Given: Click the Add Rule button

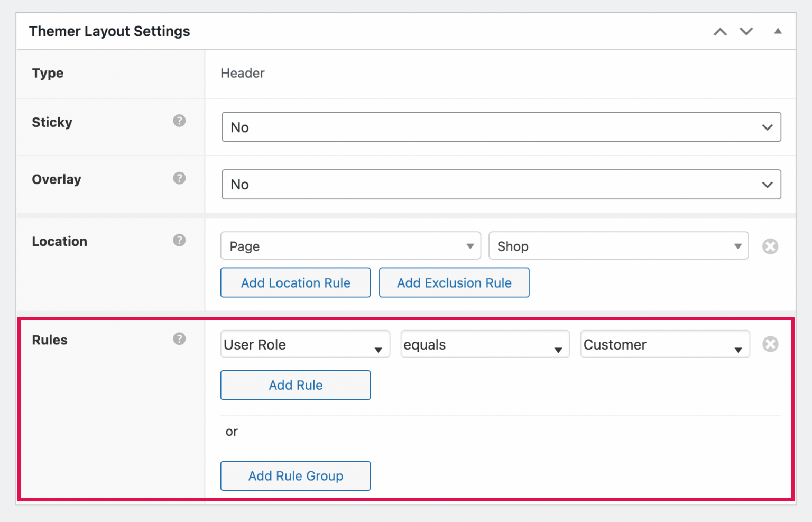Looking at the screenshot, I should 296,386.
